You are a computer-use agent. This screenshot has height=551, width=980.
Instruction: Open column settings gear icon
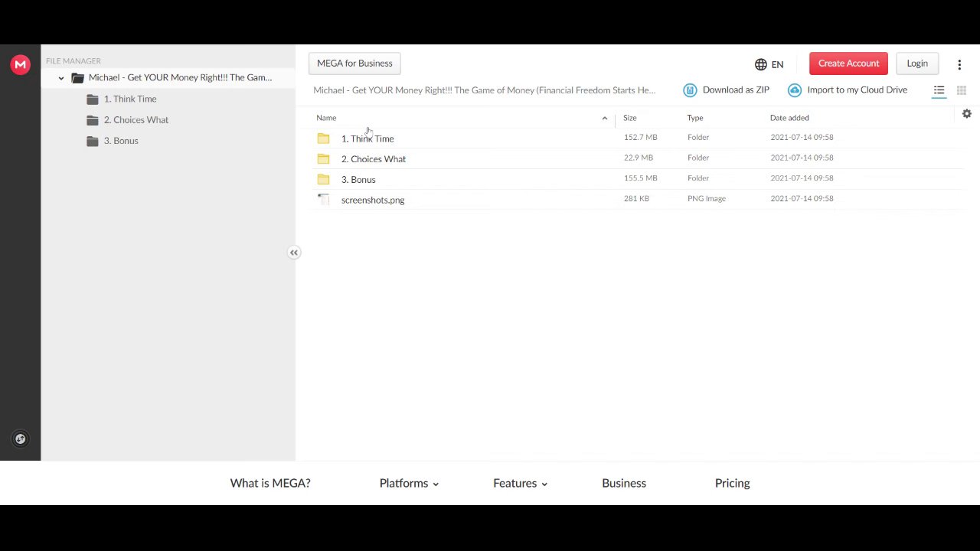pos(967,114)
